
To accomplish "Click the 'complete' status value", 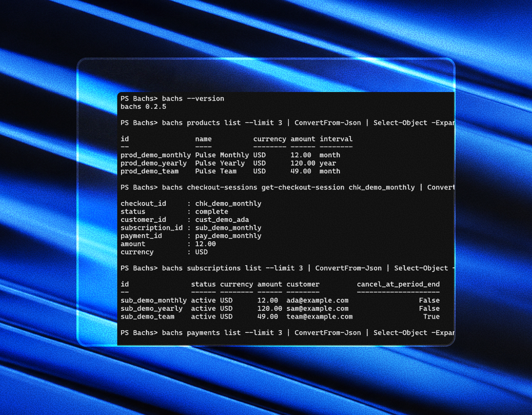I will tap(212, 212).
